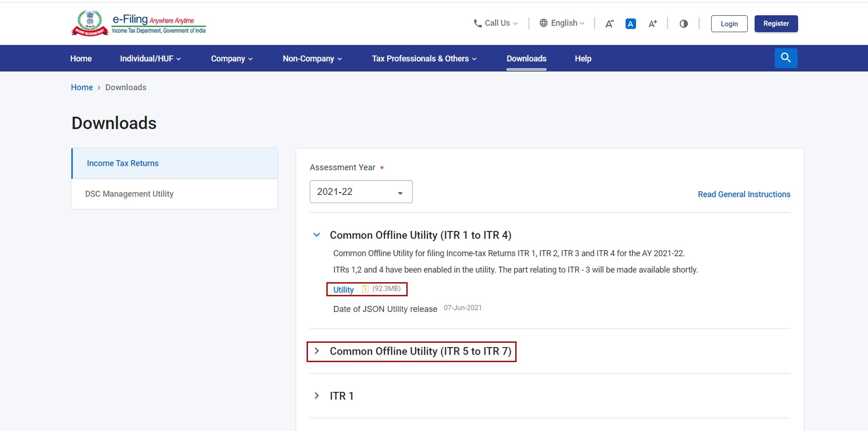
Task: Open the Assessment Year 2021-22 dropdown
Action: [361, 192]
